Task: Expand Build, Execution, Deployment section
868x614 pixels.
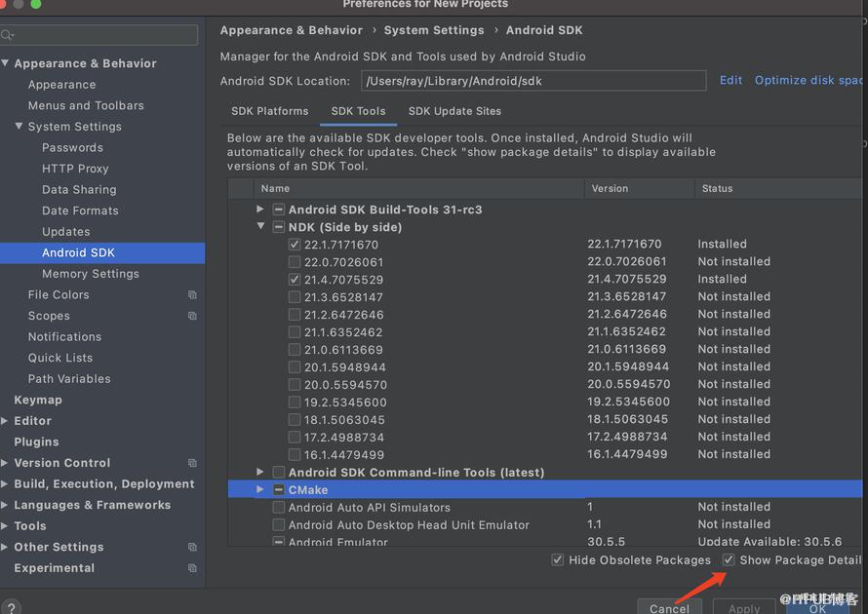Action: coord(5,484)
